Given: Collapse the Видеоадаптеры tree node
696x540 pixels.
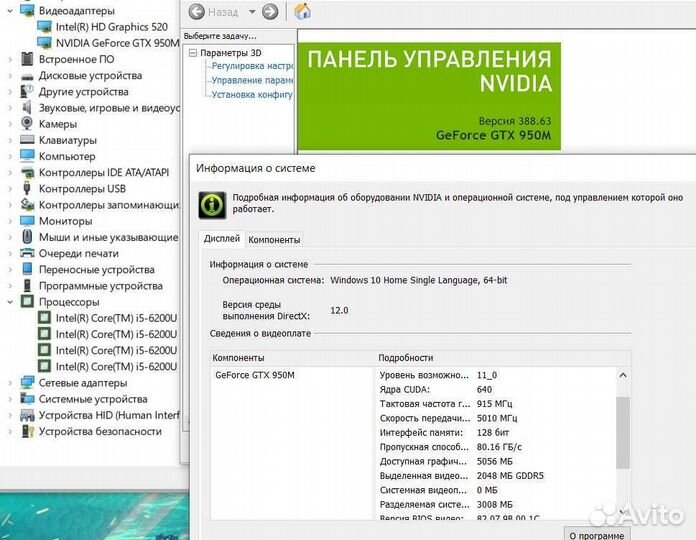Looking at the screenshot, I should 10,11.
